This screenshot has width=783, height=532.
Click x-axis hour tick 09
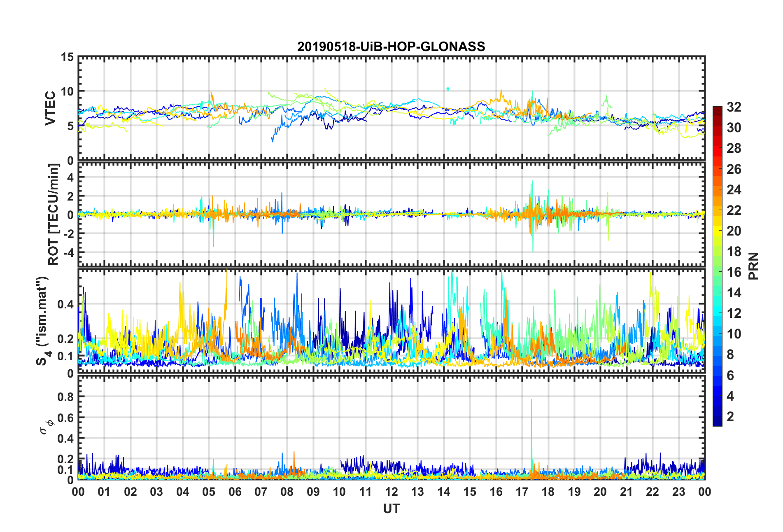tap(313, 492)
